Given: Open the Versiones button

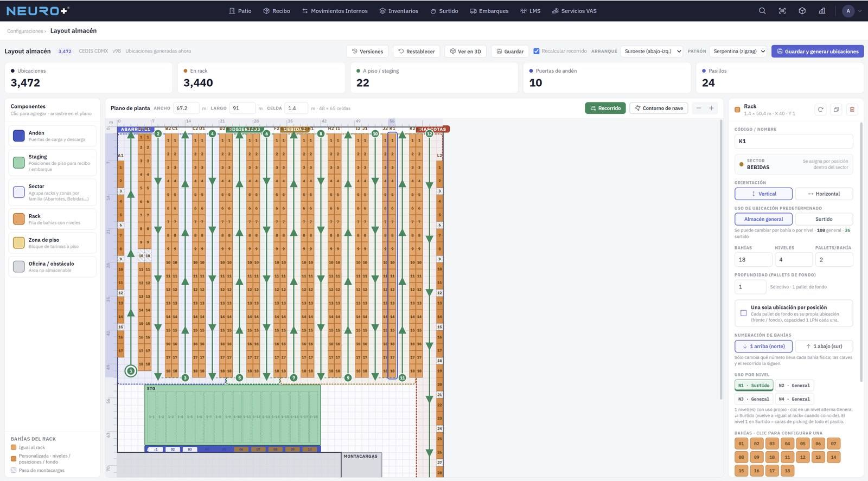Looking at the screenshot, I should click(367, 51).
